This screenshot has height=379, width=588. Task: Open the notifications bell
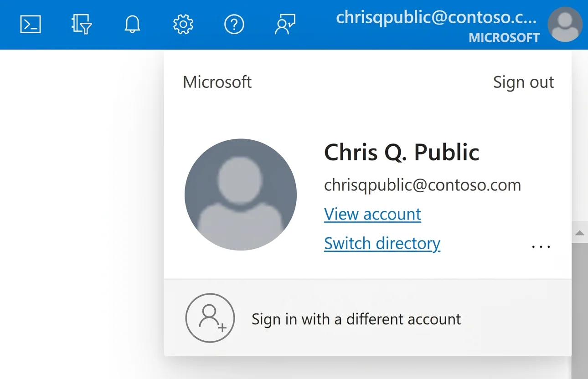[x=132, y=24]
